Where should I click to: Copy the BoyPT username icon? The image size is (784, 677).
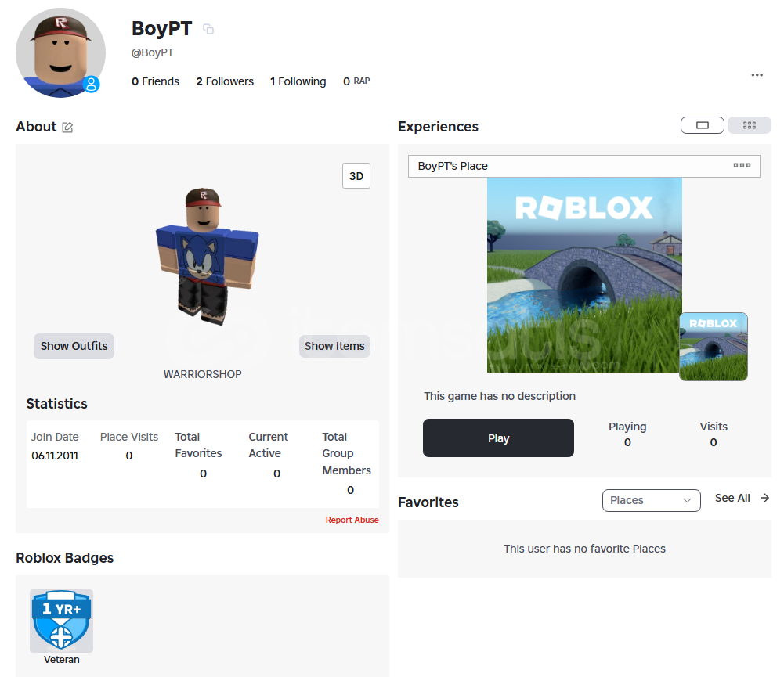point(208,29)
